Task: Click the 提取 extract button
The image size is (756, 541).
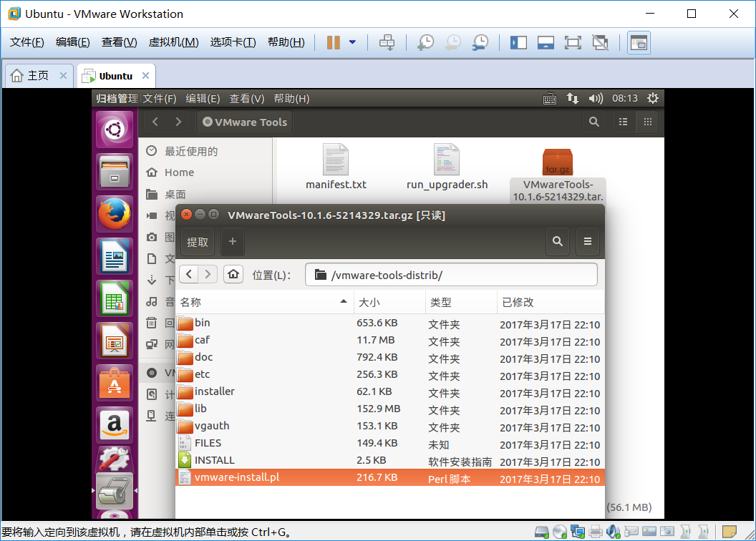Action: point(197,241)
